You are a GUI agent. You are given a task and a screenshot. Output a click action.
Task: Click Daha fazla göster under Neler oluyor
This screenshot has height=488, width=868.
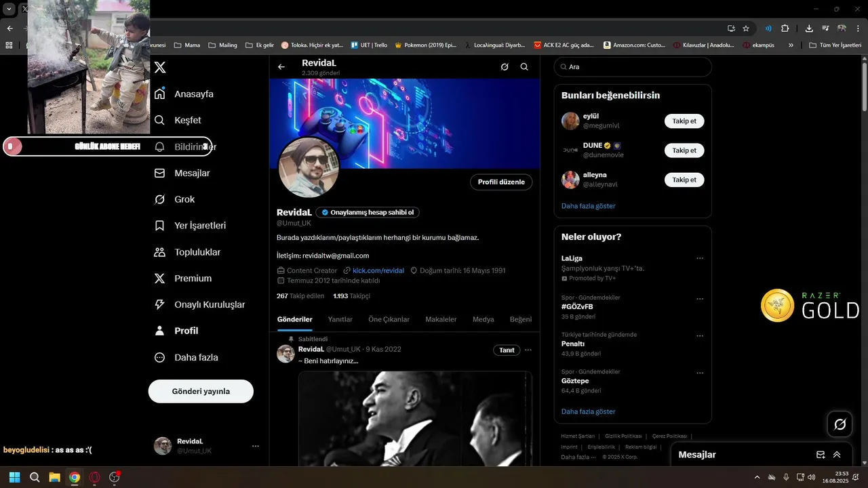coord(589,411)
